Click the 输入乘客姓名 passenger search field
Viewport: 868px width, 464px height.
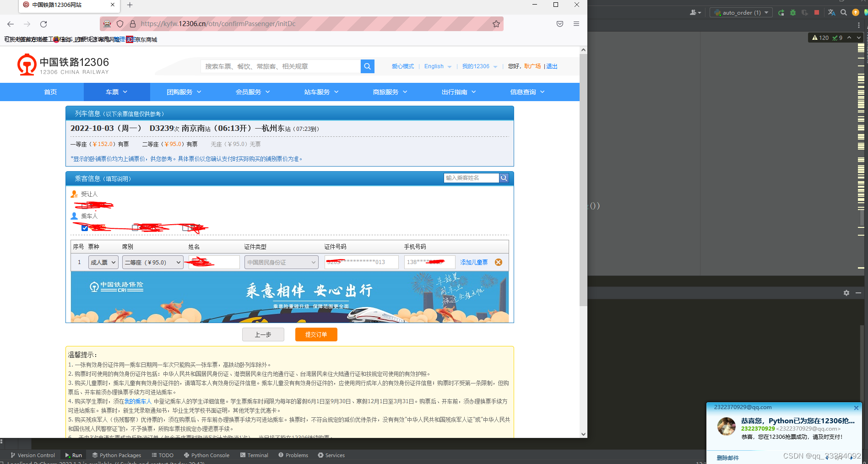(472, 178)
